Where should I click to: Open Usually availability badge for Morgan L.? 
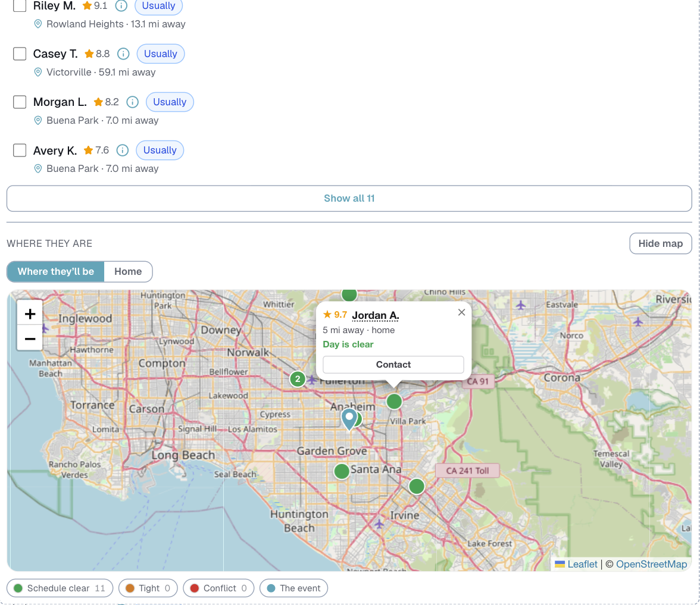(170, 102)
